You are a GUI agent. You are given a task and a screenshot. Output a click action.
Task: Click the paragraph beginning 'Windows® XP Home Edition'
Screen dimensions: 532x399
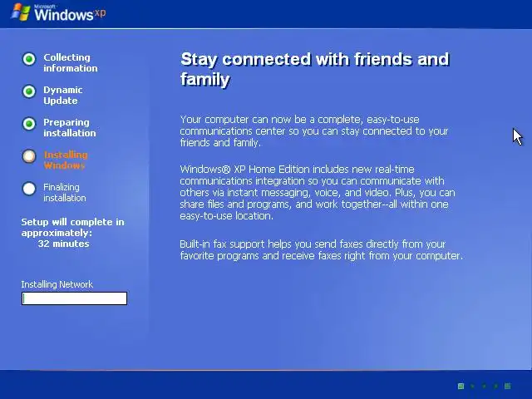318,192
